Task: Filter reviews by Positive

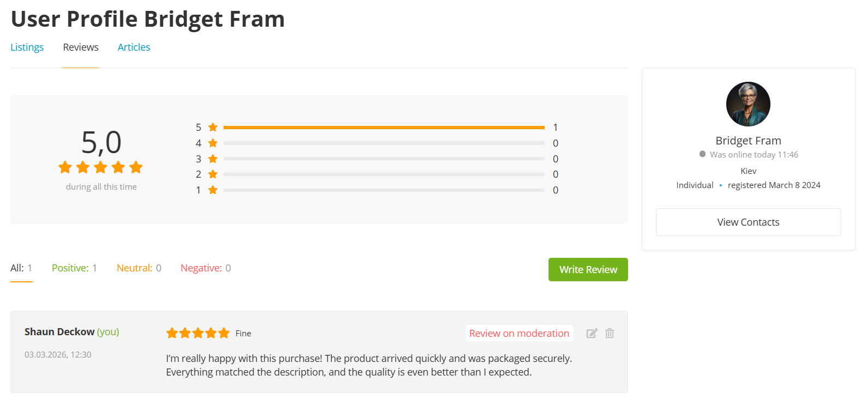Action: [x=74, y=268]
